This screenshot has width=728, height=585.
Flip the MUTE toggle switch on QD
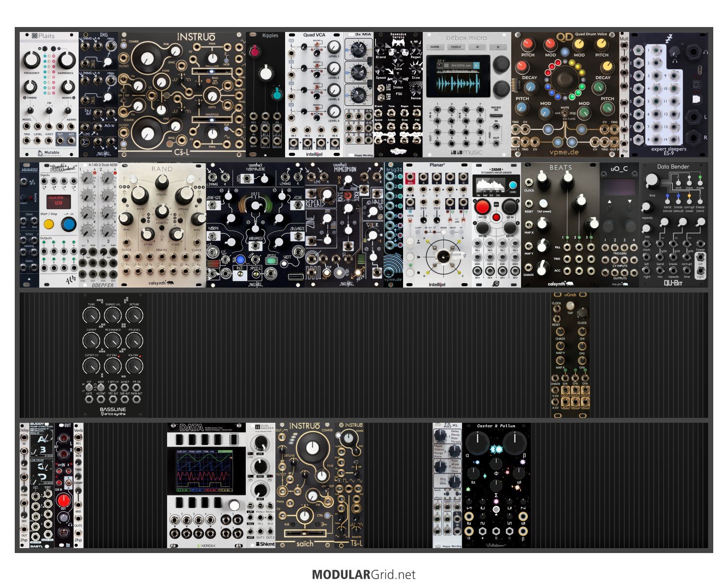click(565, 113)
